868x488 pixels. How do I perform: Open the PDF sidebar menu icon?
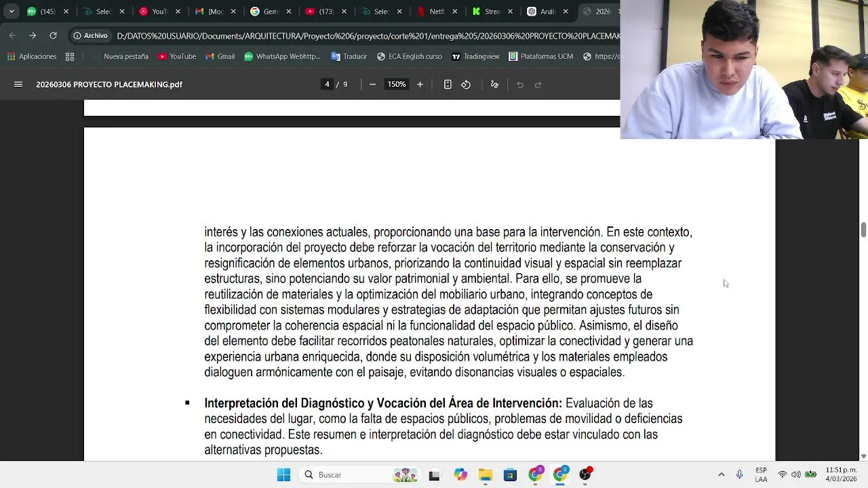pyautogui.click(x=18, y=85)
